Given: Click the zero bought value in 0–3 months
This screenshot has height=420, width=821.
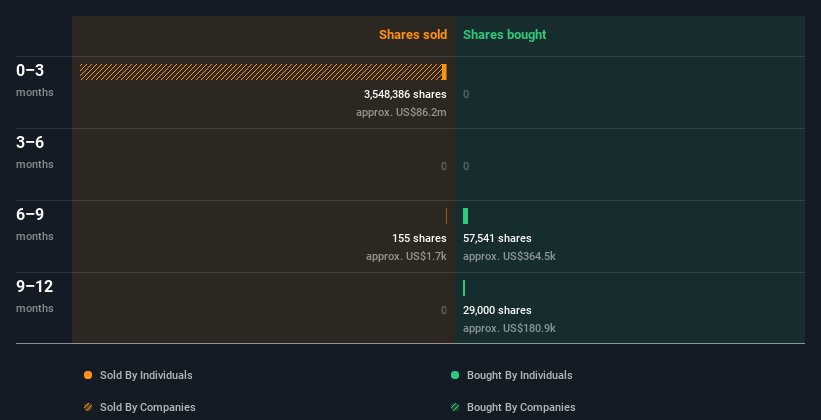Looking at the screenshot, I should tap(466, 94).
